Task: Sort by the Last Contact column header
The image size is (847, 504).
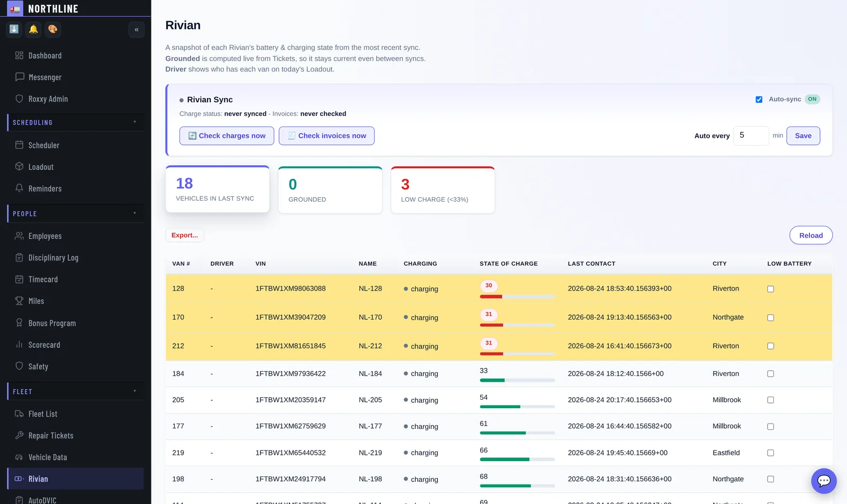Action: click(x=592, y=264)
